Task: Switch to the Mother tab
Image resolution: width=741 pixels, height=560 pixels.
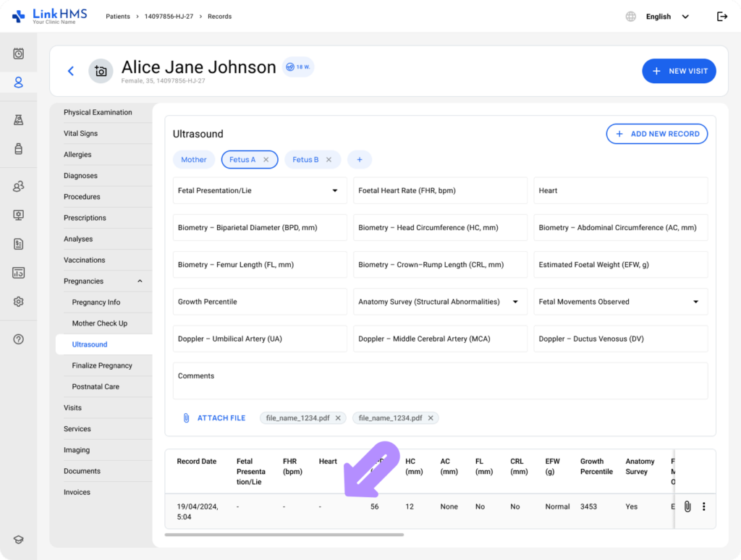Action: (x=194, y=160)
